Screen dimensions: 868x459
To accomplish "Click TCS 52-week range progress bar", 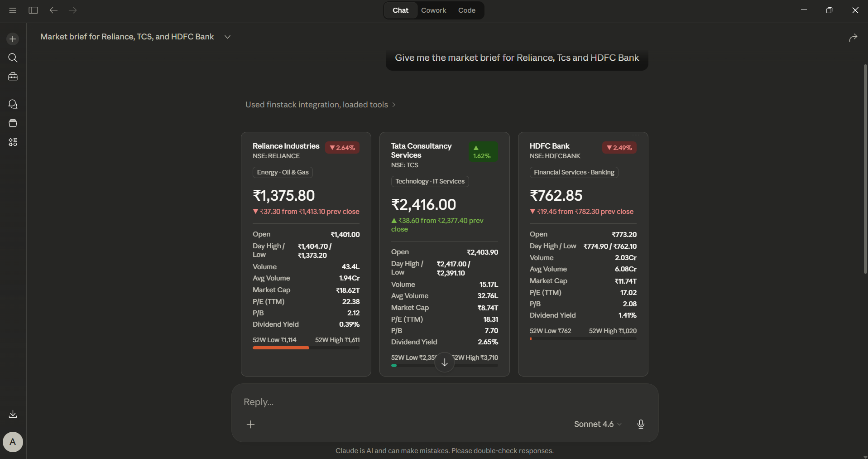I will pyautogui.click(x=445, y=366).
